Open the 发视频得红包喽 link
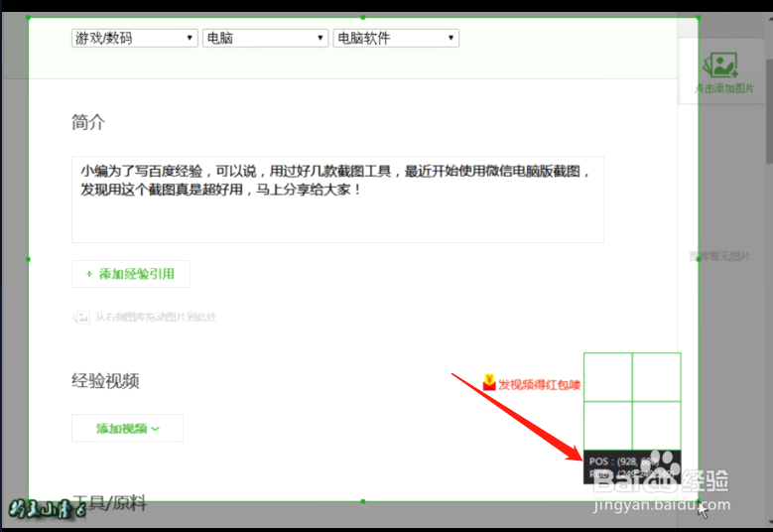773x532 pixels. (x=539, y=384)
